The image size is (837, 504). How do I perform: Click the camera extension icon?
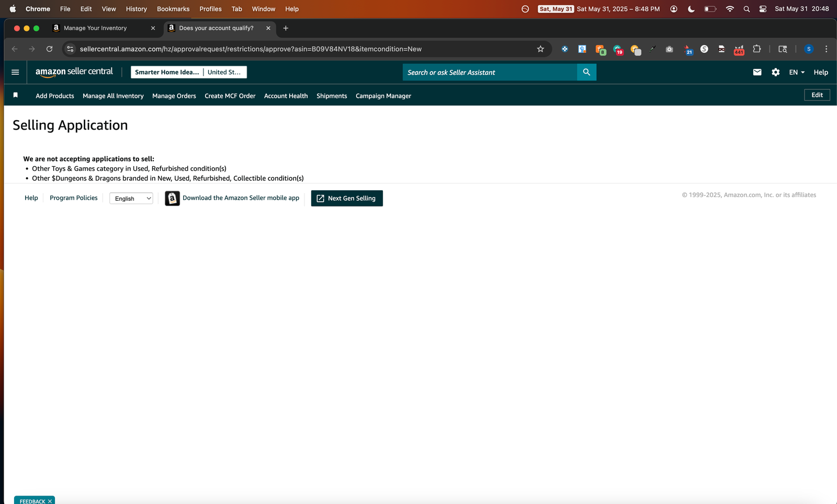pos(669,49)
